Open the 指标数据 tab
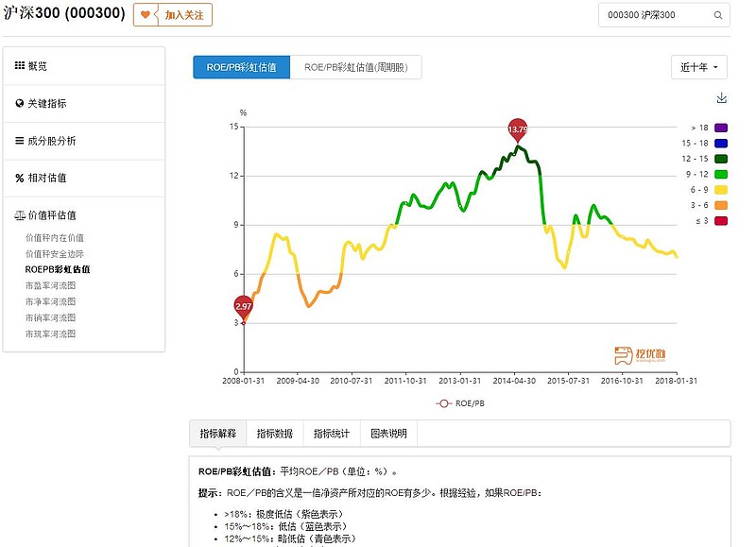Screen dimensions: 756x547 click(x=275, y=434)
